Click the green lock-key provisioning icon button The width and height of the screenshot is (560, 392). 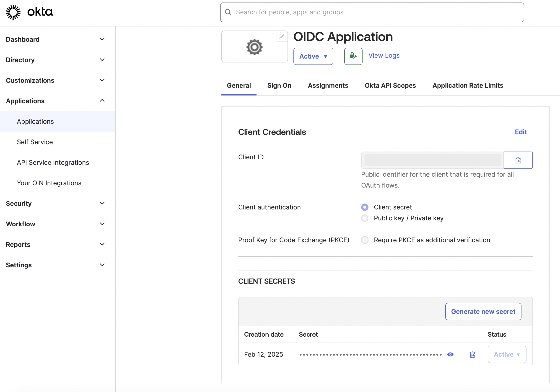pos(353,56)
